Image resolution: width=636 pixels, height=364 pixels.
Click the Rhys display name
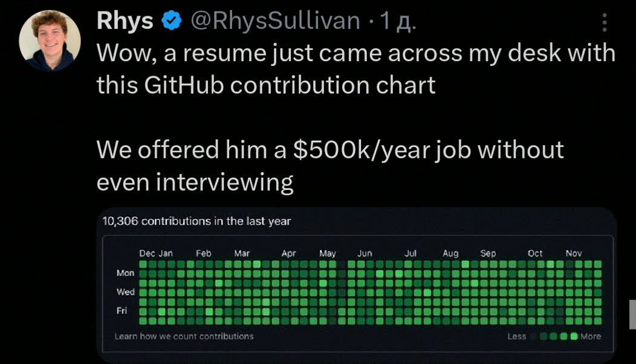(125, 20)
